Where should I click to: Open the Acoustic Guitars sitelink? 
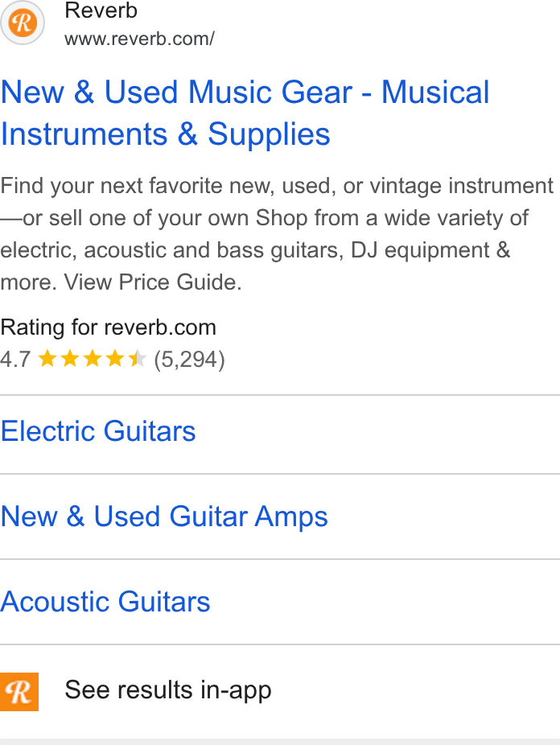(105, 602)
